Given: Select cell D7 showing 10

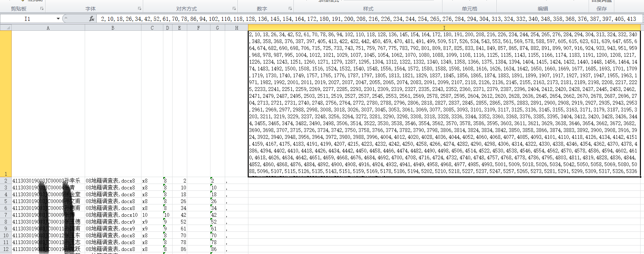Looking at the screenshot, I should (167, 215).
